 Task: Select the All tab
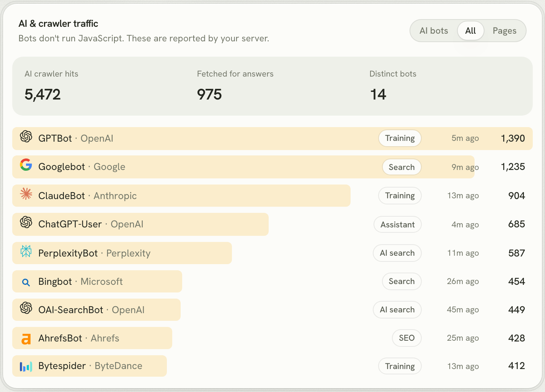point(470,31)
